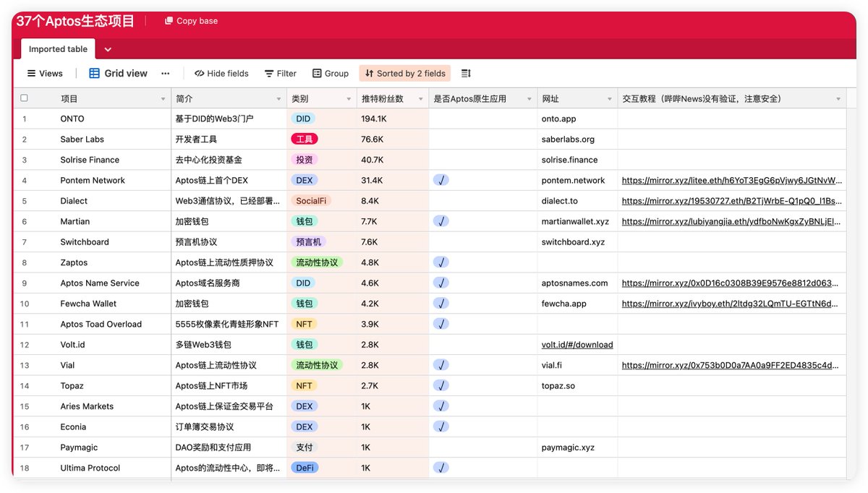Uncheck Pontem Network's Aptos native app checkbox
The width and height of the screenshot is (868, 493).
click(x=441, y=180)
